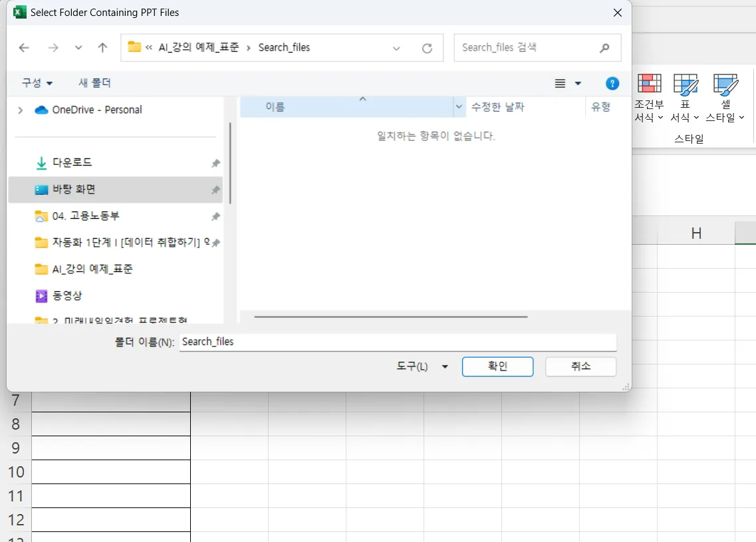The width and height of the screenshot is (756, 542).
Task: Refresh the Search_files folder view
Action: point(427,48)
